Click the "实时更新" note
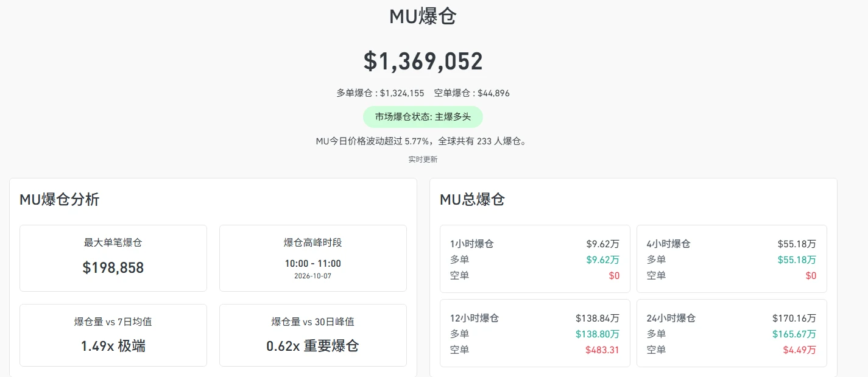 point(423,160)
